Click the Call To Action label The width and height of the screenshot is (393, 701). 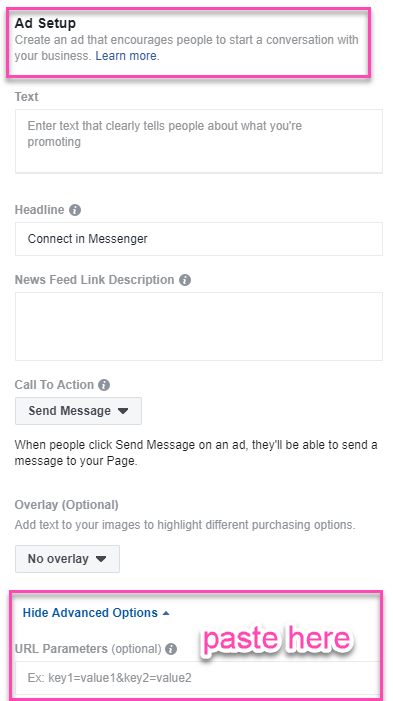tap(54, 385)
